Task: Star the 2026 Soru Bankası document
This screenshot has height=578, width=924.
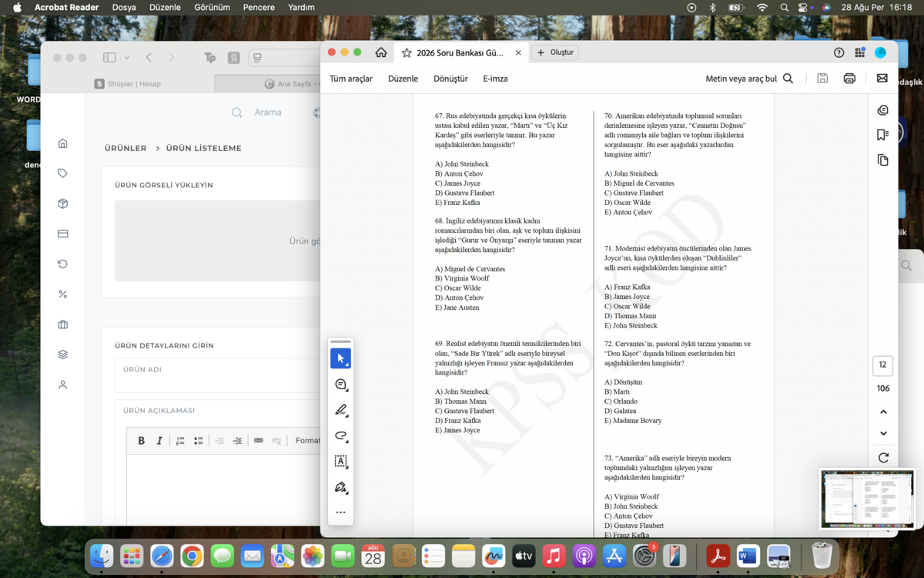Action: [407, 52]
